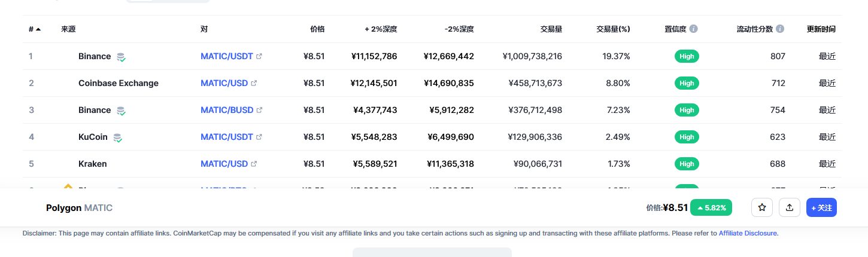
Task: Open the MATIC/BUSD external link icon
Action: click(x=259, y=110)
